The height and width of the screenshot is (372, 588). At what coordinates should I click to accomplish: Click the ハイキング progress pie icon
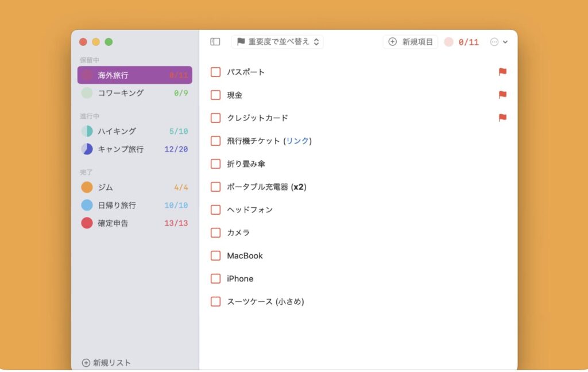coord(87,131)
